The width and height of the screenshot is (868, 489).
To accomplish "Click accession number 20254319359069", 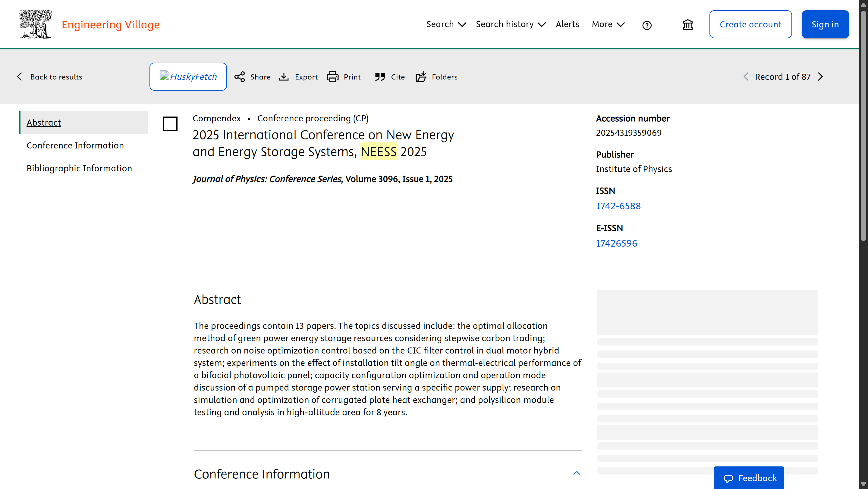I will pyautogui.click(x=629, y=132).
